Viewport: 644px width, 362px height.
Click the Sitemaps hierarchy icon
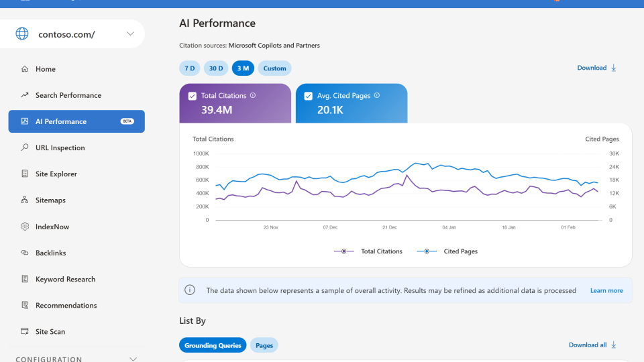tap(25, 200)
